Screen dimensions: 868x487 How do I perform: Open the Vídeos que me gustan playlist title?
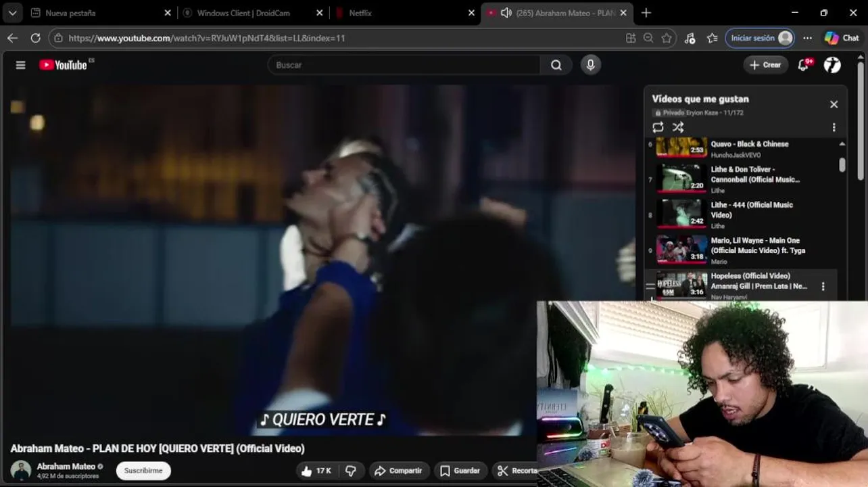tap(700, 99)
